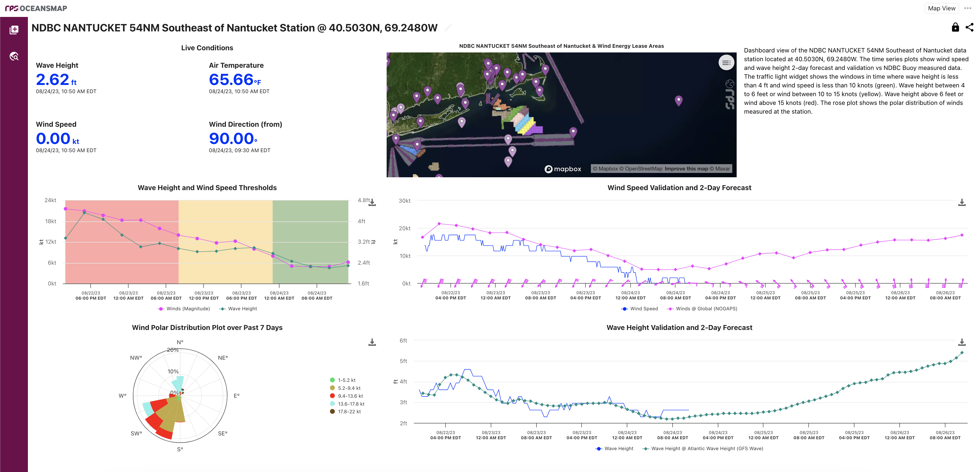Click the Wind Speed value 0.00 kt
Image resolution: width=980 pixels, height=472 pixels.
(57, 139)
